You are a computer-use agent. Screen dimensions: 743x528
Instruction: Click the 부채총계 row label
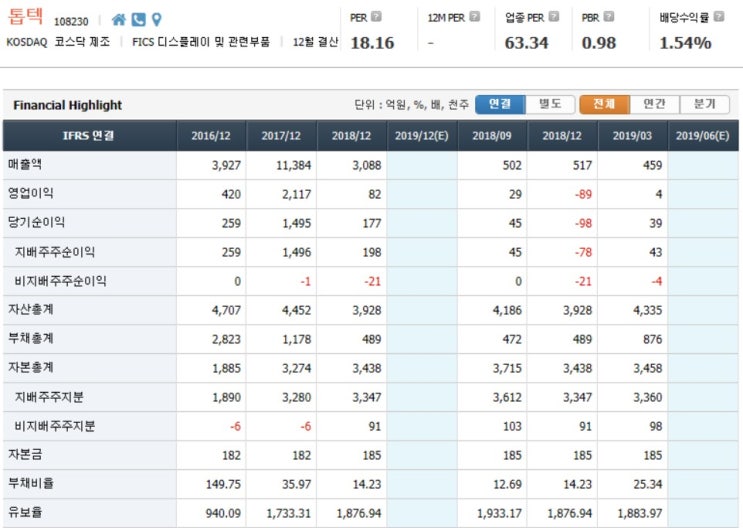[x=31, y=338]
